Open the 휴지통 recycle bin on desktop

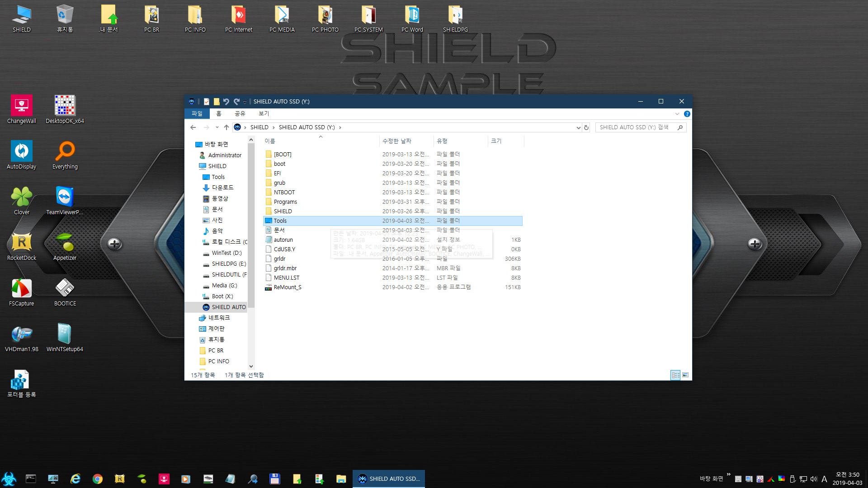pos(65,19)
